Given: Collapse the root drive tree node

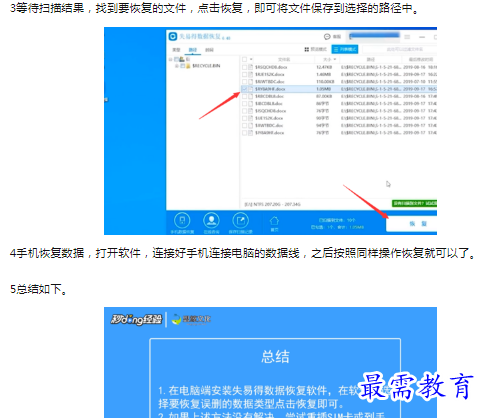Looking at the screenshot, I should [170, 59].
